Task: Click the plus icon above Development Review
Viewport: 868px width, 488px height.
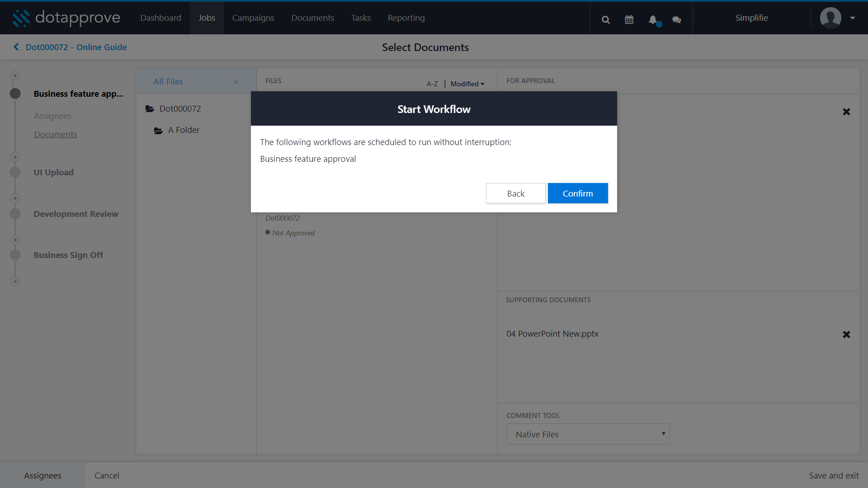Action: 15,198
